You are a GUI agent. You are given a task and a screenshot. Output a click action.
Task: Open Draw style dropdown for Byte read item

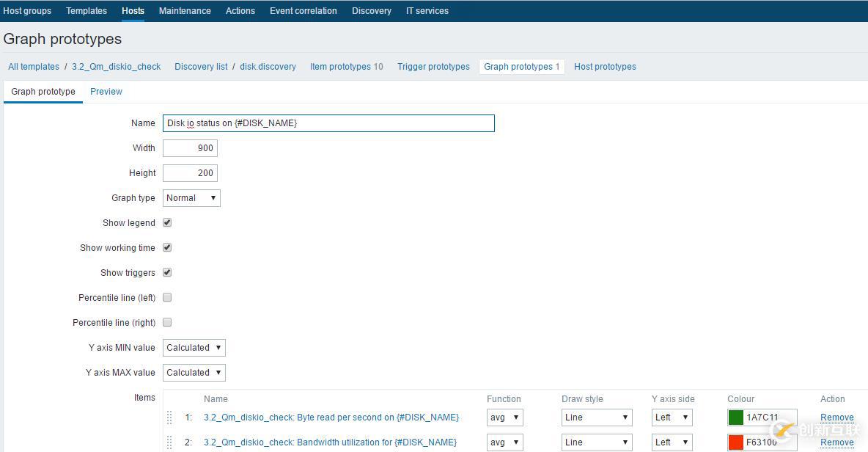(597, 418)
